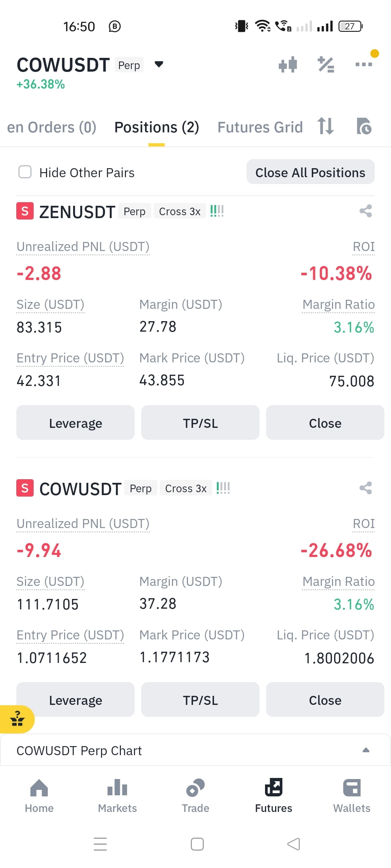Open the COWUSDT pair selector dropdown arrow

[159, 64]
